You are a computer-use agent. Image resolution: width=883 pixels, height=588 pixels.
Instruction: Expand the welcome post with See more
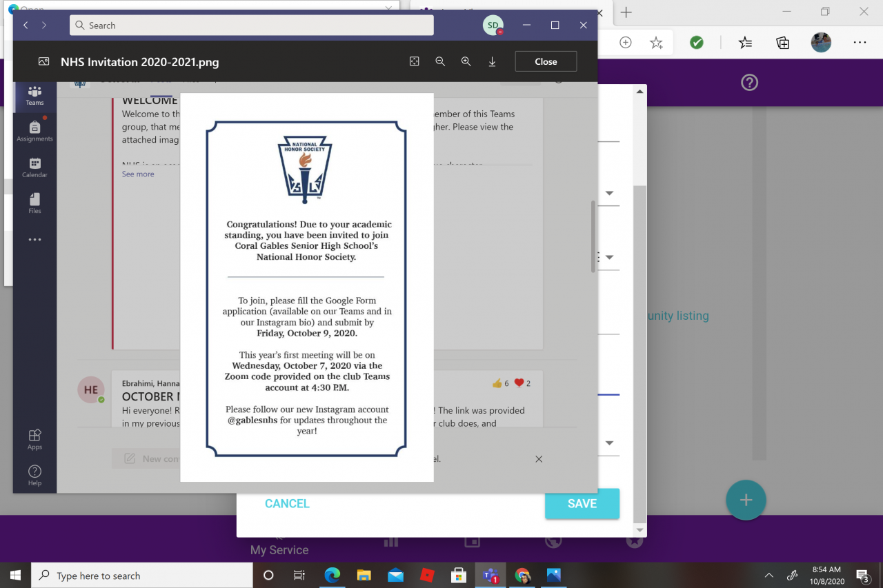tap(138, 174)
